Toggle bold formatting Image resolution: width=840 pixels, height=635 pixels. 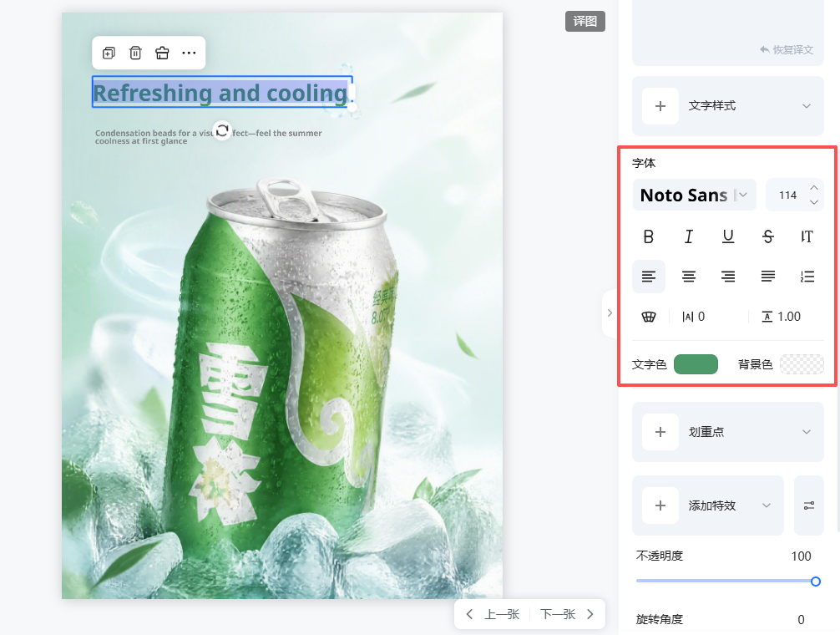pyautogui.click(x=648, y=236)
